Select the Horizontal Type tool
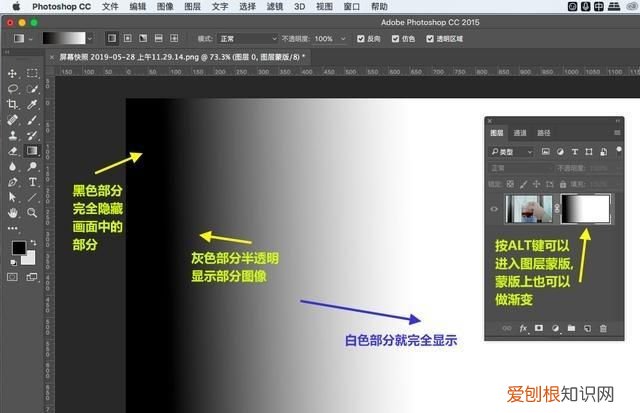Viewport: 640px width, 413px height. [32, 182]
